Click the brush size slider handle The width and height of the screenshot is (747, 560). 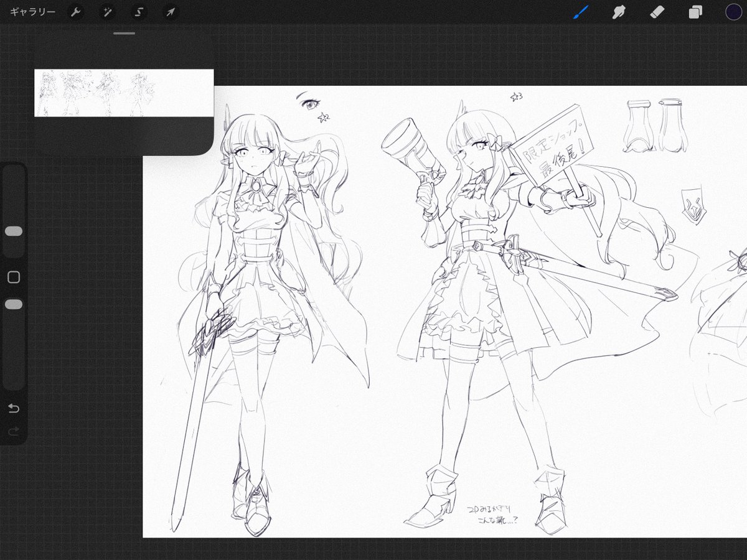[x=14, y=231]
